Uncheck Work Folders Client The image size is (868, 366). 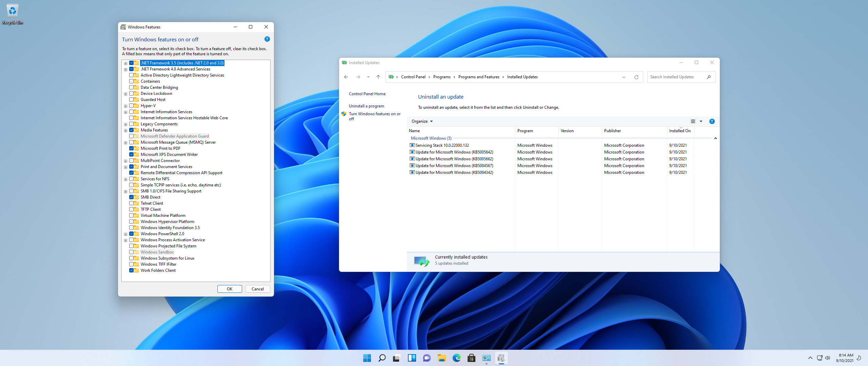(131, 270)
